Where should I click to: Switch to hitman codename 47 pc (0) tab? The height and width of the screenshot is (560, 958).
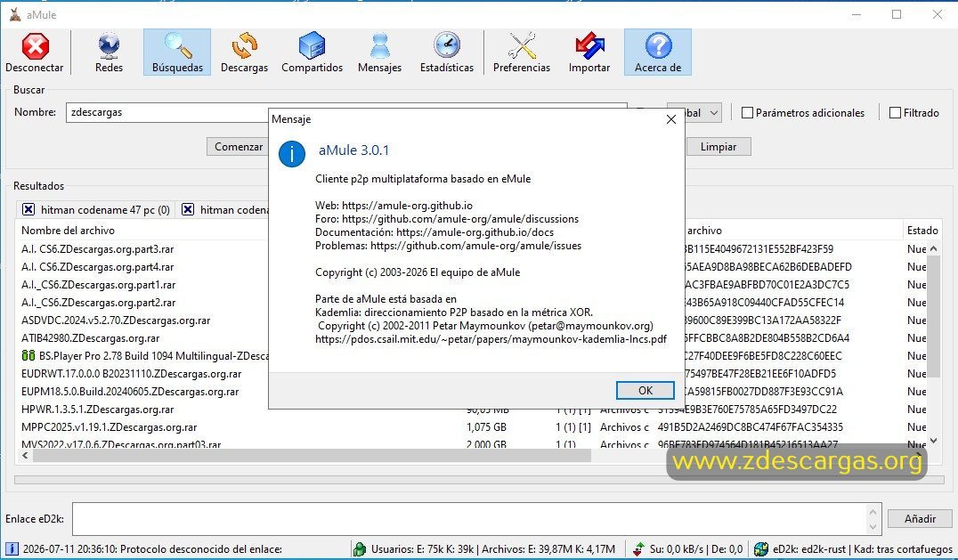(x=105, y=210)
